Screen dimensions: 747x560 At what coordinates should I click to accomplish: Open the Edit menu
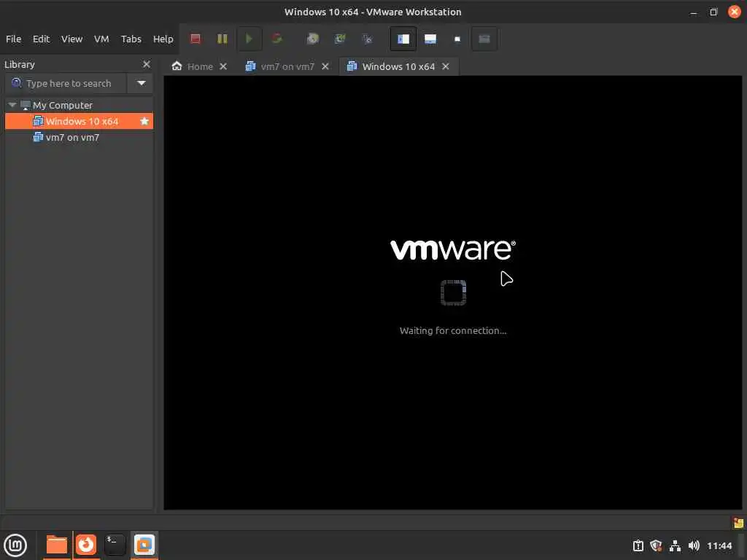point(41,39)
